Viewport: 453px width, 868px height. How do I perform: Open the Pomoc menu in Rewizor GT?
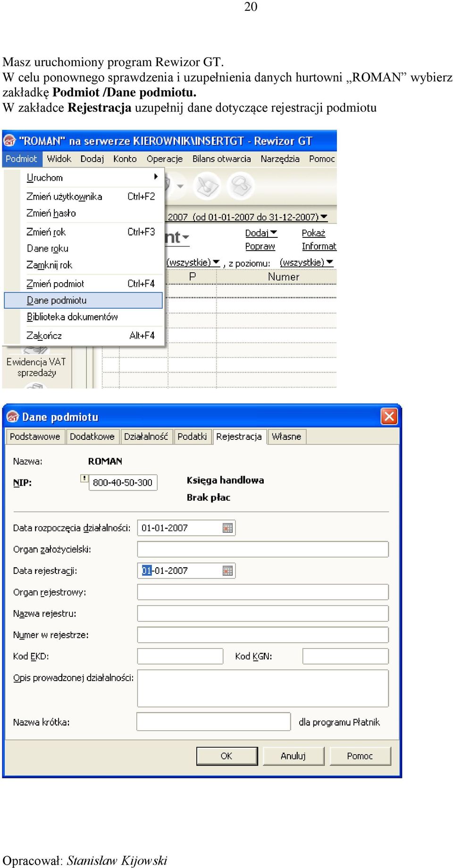tap(322, 159)
